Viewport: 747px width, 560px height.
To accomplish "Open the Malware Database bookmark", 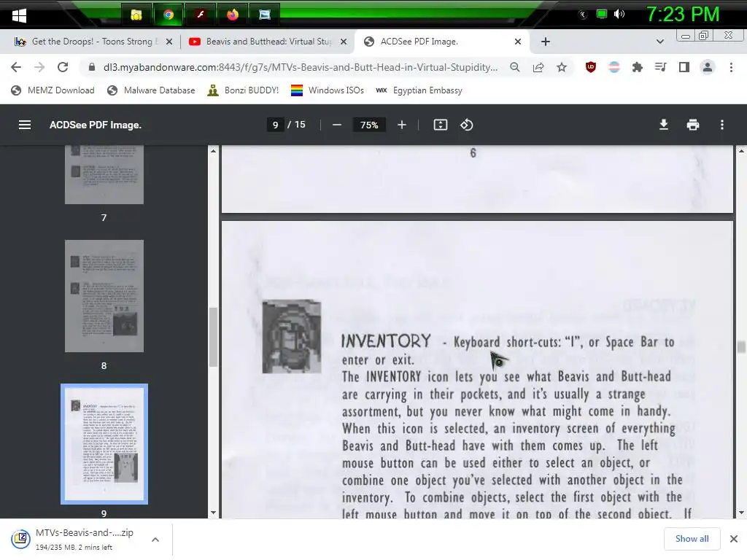I will (151, 90).
